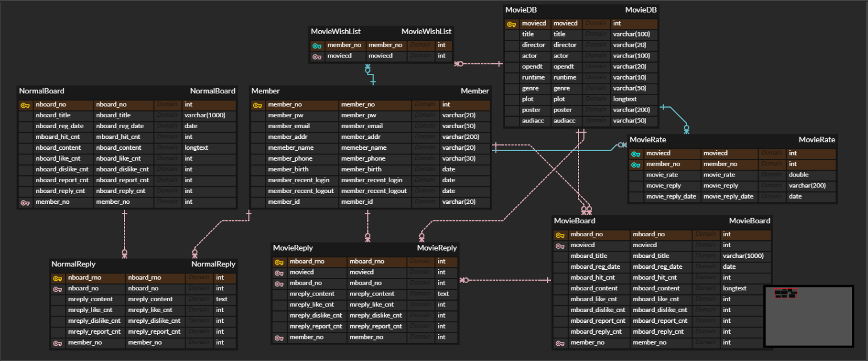Click the primary key icon for mboard_no in MovieBoard
Screen dimensions: 868x361
[560, 234]
